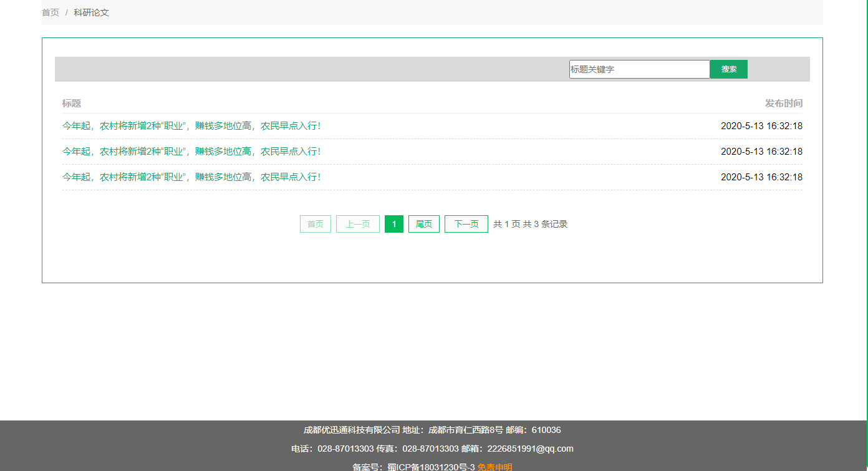
Task: Click the 发布时间 column header
Action: coord(783,104)
